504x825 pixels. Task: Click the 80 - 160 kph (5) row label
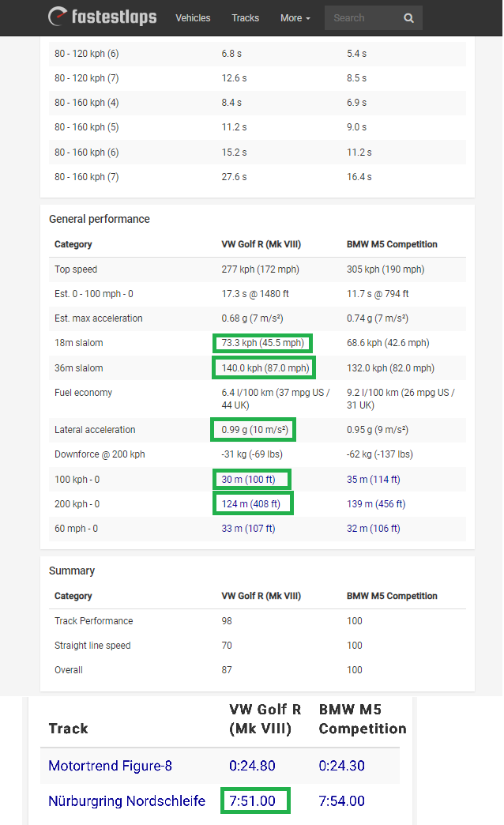[x=87, y=126]
